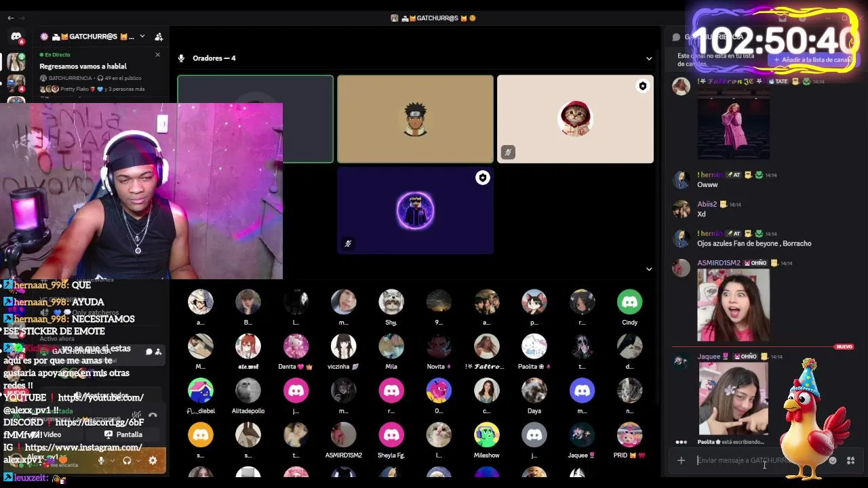This screenshot has height=488, width=868.
Task: Open audience member Daya's avatar
Action: pos(534,391)
